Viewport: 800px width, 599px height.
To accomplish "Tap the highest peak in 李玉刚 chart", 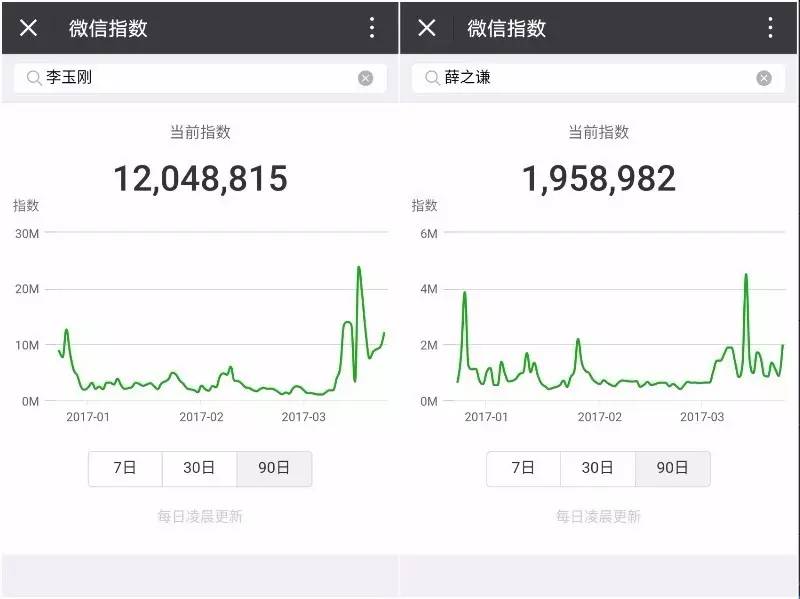I will coord(359,268).
